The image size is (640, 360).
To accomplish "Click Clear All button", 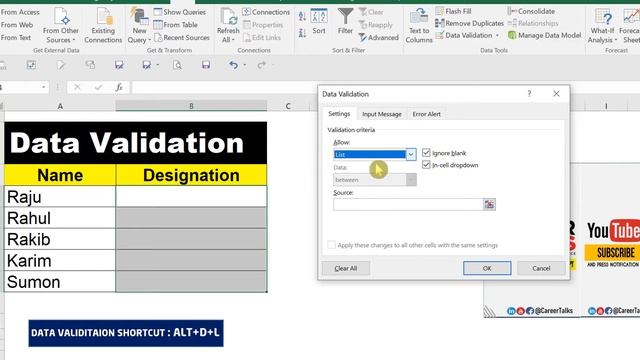I will (346, 268).
